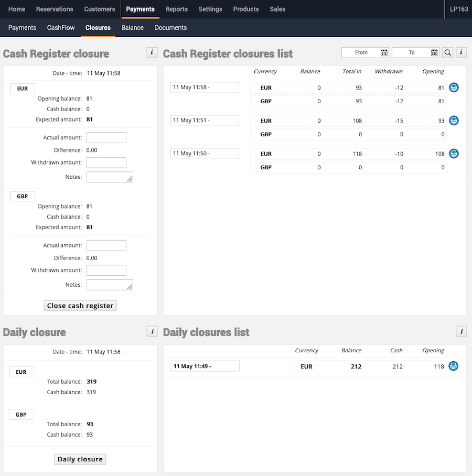Click EUR total balance value 319
The image size is (472, 476).
point(91,382)
